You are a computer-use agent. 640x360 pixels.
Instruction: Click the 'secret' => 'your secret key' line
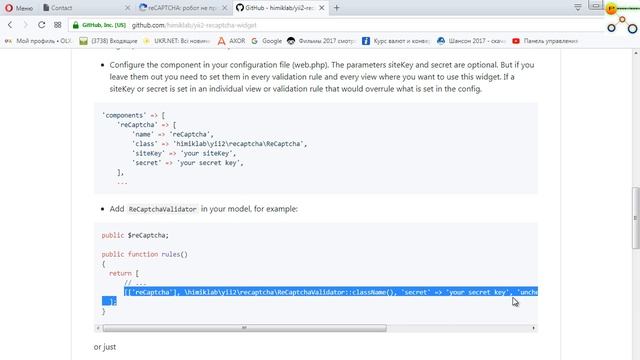(x=187, y=163)
